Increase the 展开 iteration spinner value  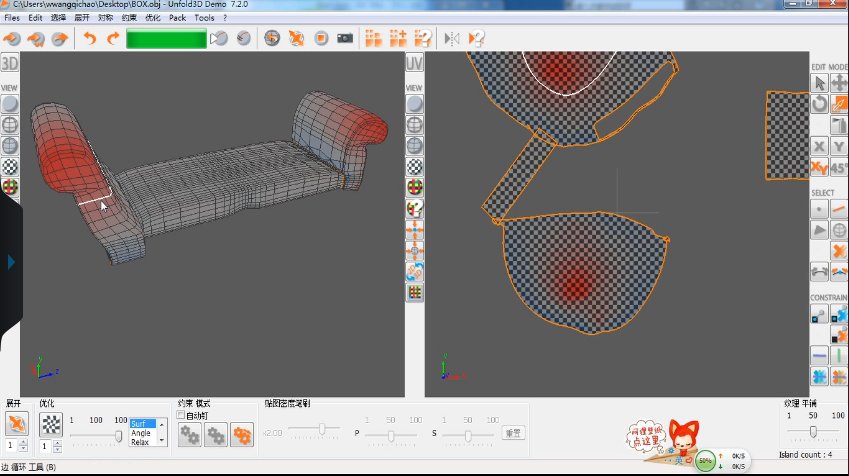25,442
